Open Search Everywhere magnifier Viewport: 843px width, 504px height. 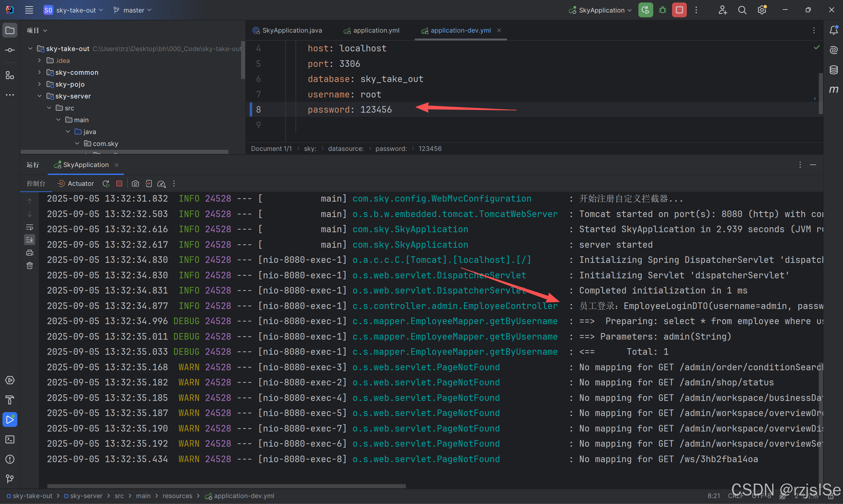pos(743,10)
